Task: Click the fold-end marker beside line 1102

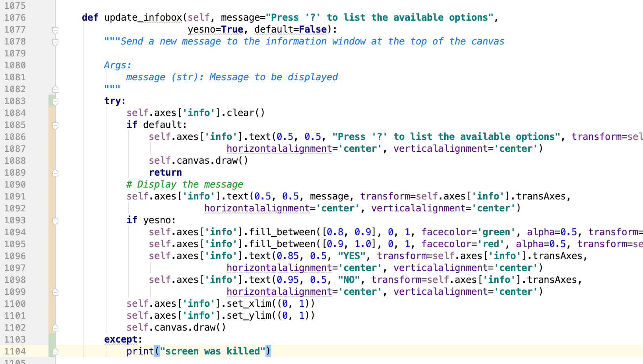Action: tap(55, 327)
